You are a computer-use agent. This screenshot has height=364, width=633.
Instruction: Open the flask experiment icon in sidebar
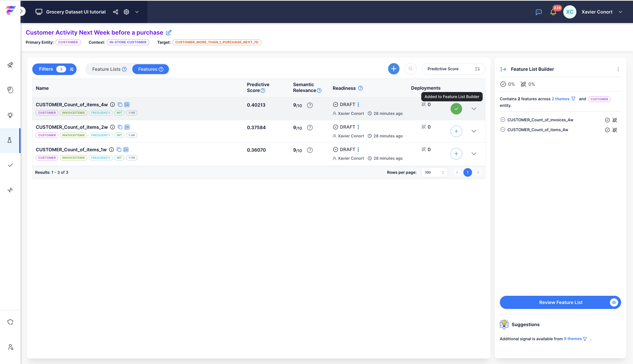[x=10, y=140]
